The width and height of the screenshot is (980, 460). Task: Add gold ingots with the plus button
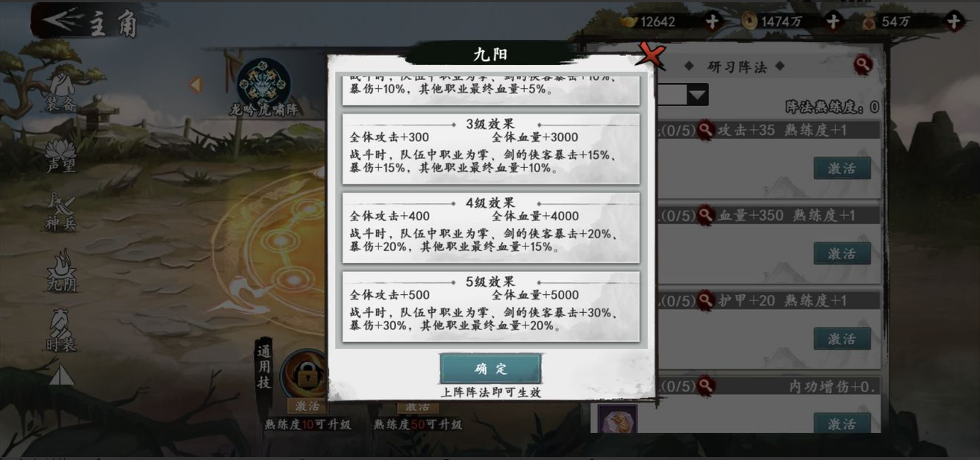tap(711, 22)
